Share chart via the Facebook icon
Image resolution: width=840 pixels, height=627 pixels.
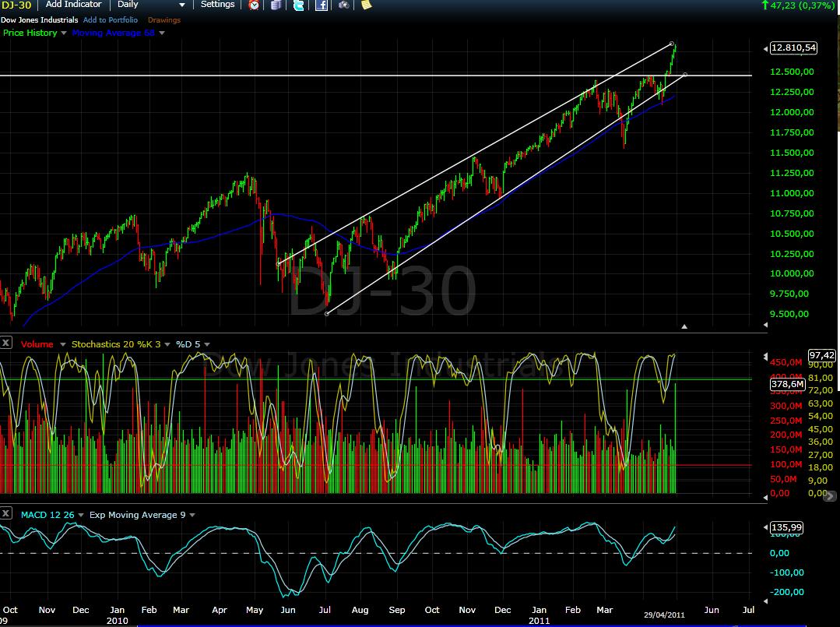[322, 5]
